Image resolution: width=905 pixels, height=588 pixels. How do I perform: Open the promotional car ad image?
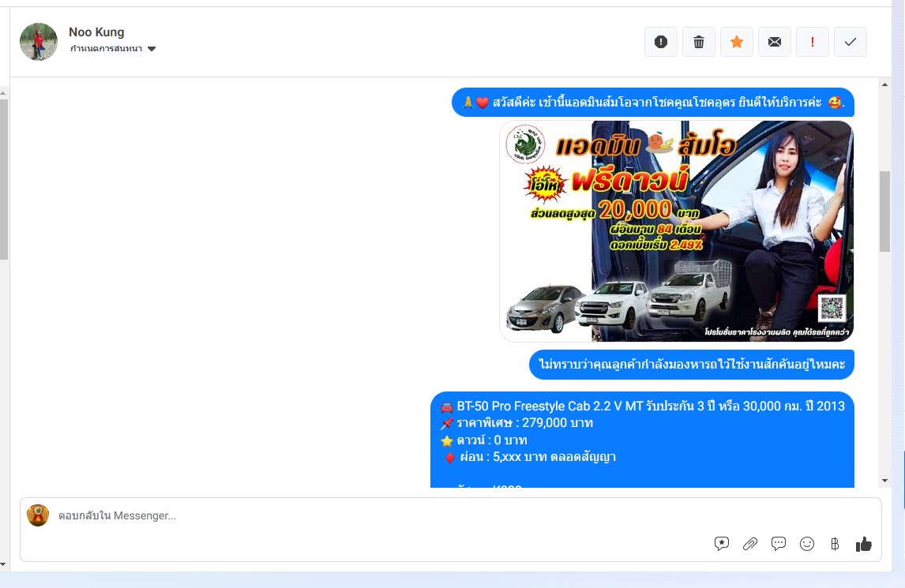pyautogui.click(x=677, y=230)
